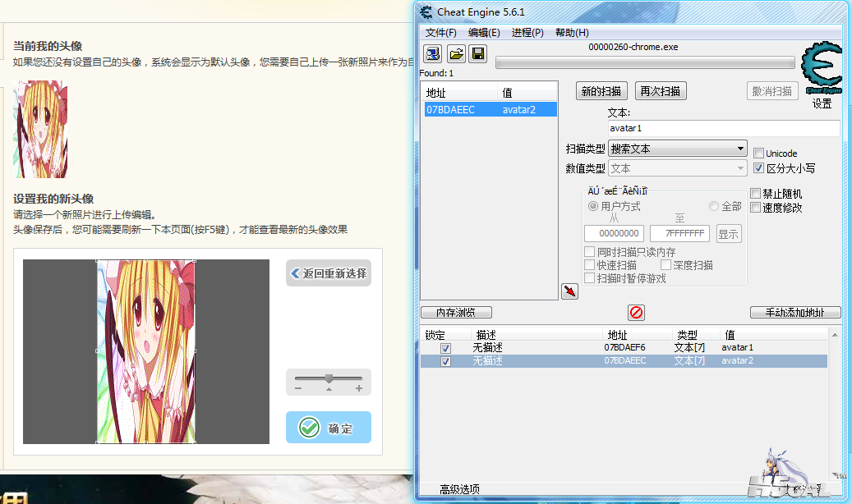This screenshot has height=504, width=852.
Task: Open the 帮助(H) menu
Action: click(572, 33)
